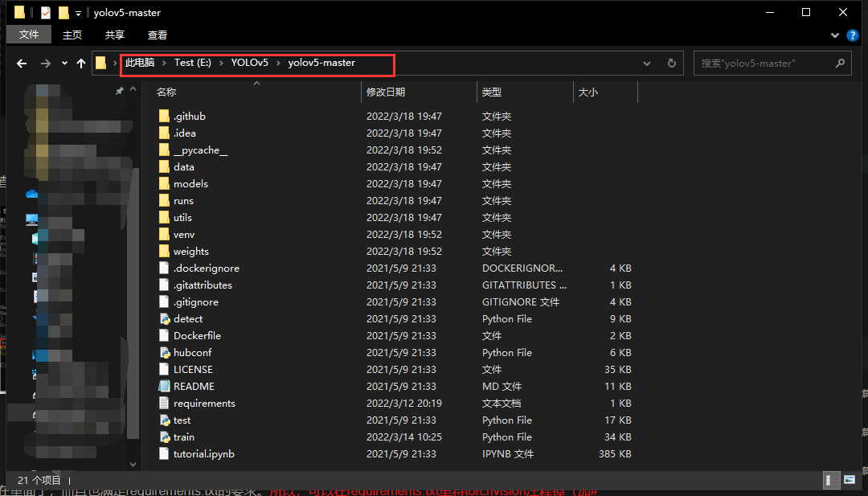Click the pin icon in navigation pane
The height and width of the screenshot is (496, 868).
119,91
